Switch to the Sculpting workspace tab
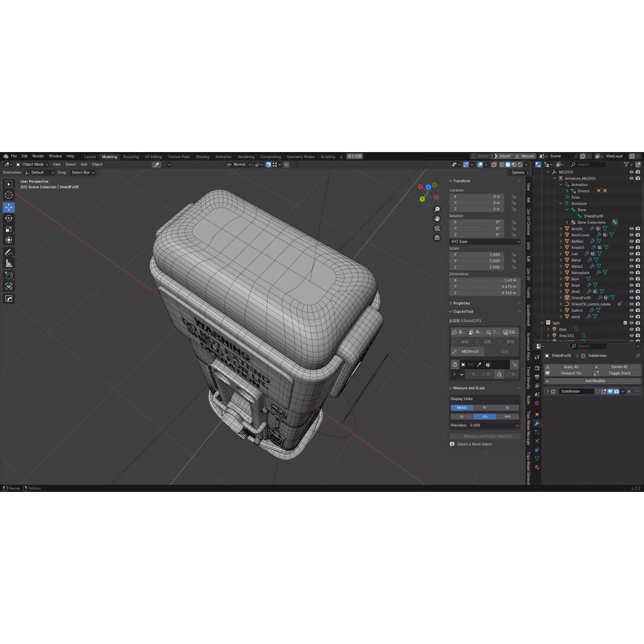 pos(131,157)
